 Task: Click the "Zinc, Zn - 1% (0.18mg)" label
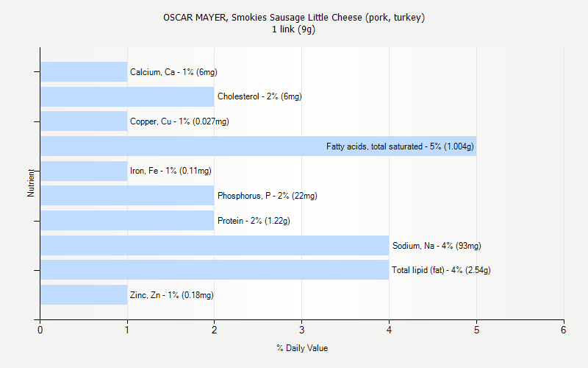point(172,295)
